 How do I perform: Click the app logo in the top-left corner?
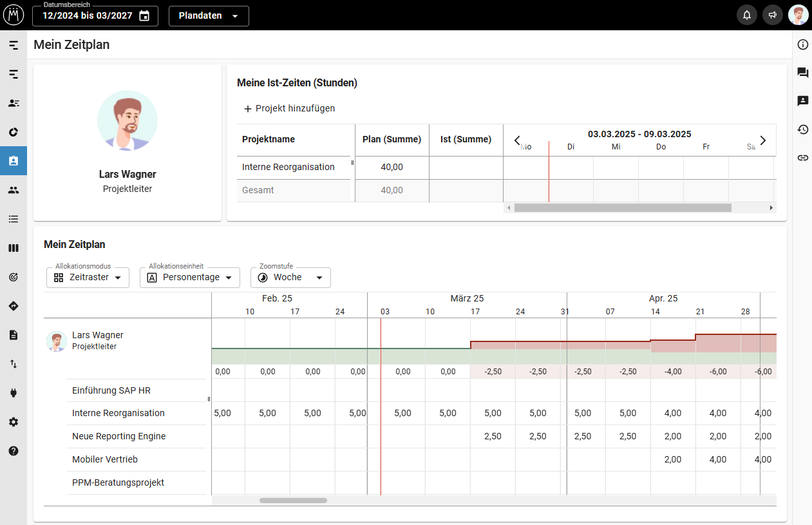[14, 15]
